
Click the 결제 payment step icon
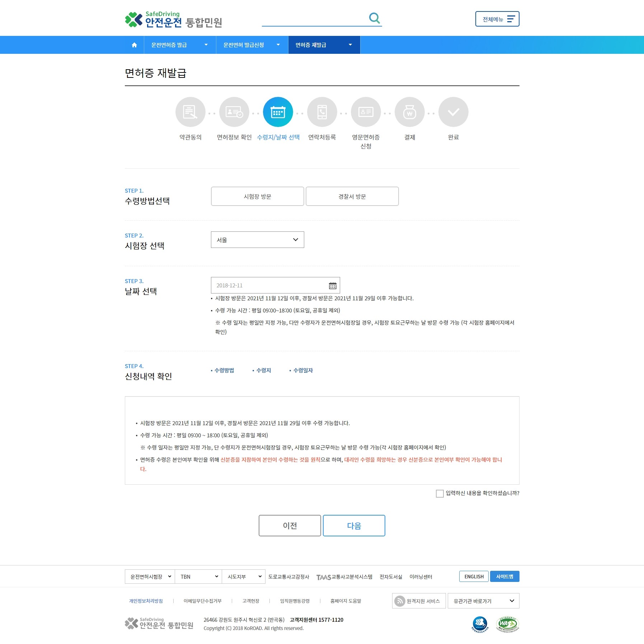410,112
